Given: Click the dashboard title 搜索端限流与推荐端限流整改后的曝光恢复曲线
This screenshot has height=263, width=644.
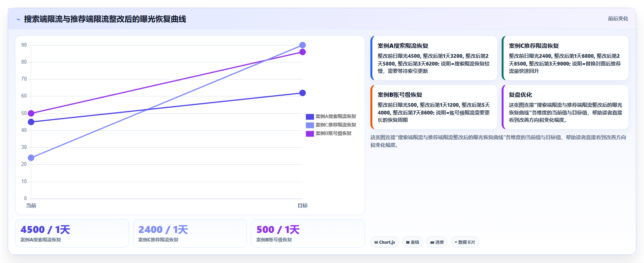Looking at the screenshot, I should 105,19.
